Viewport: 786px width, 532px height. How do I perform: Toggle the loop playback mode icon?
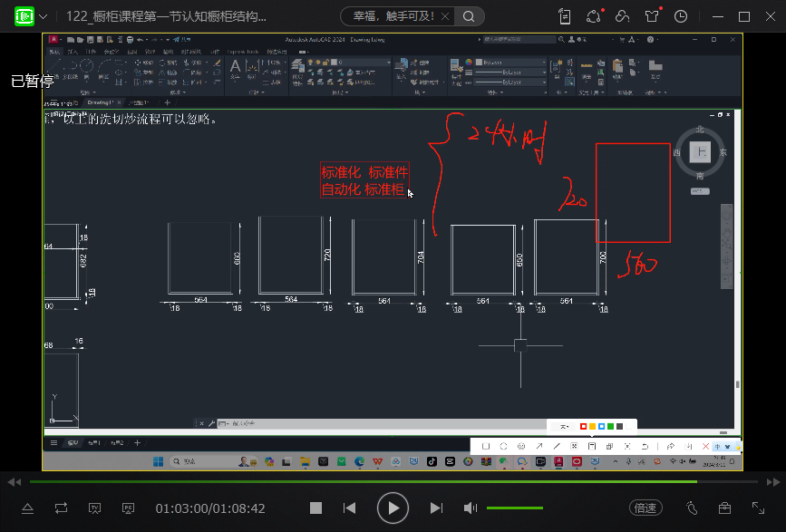pyautogui.click(x=61, y=508)
